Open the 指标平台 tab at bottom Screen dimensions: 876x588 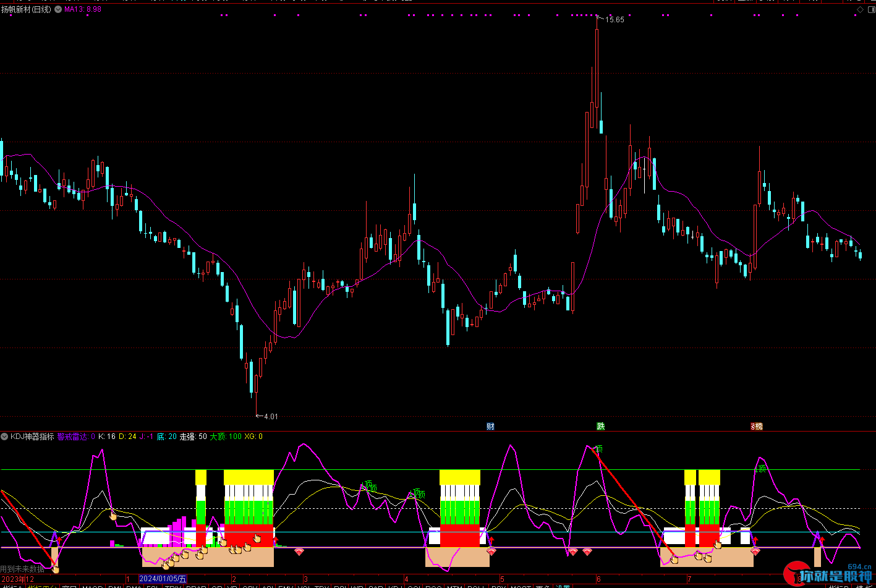42,586
